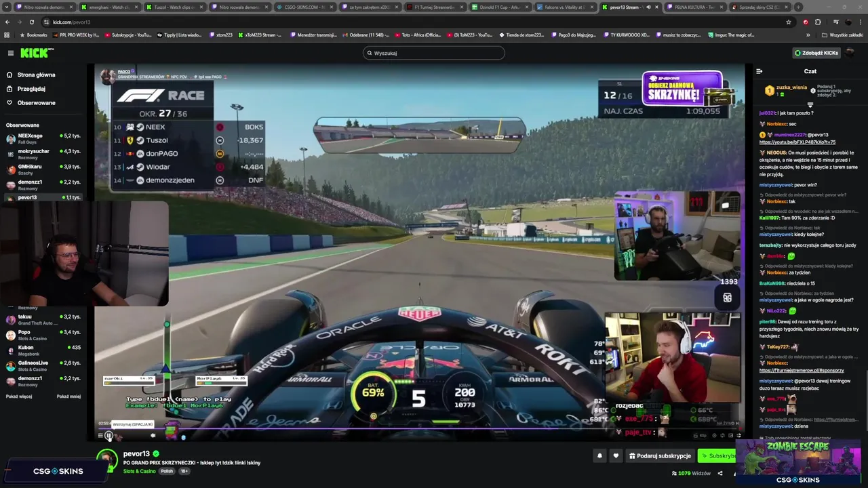Click the pevor13 verified badge
The image size is (868, 488).
pos(156,454)
